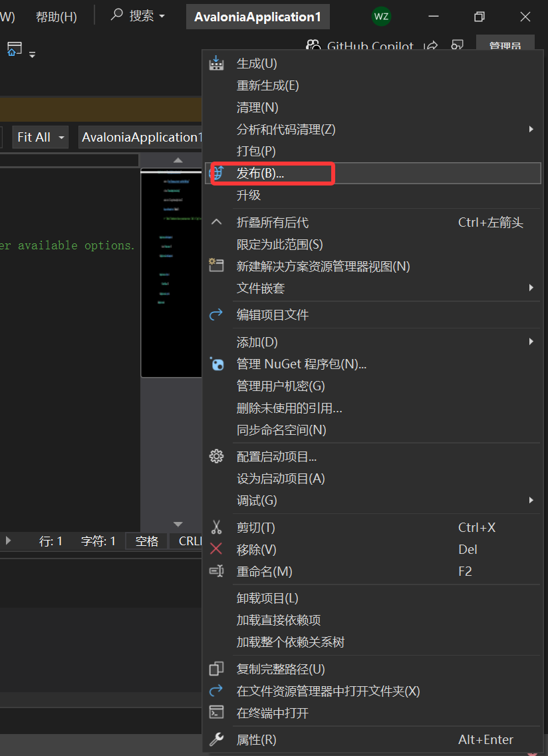The width and height of the screenshot is (548, 756).
Task: Click the 空格 indicator in status strip
Action: point(147,541)
